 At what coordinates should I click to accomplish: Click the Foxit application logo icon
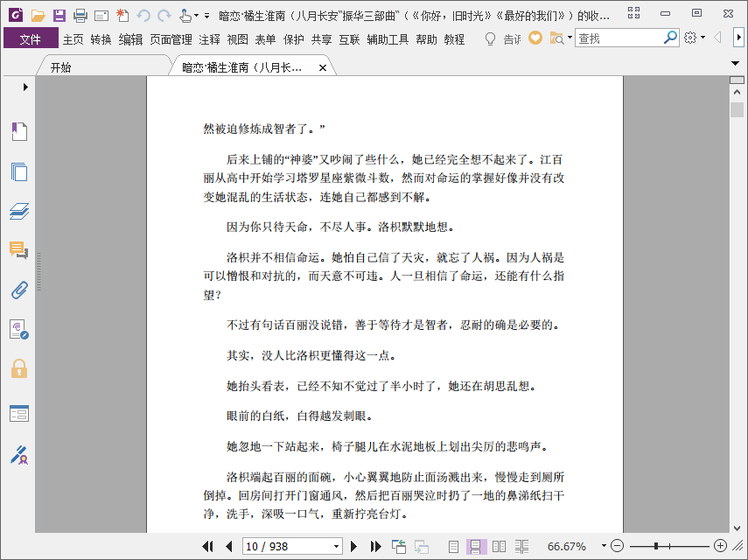[x=16, y=15]
